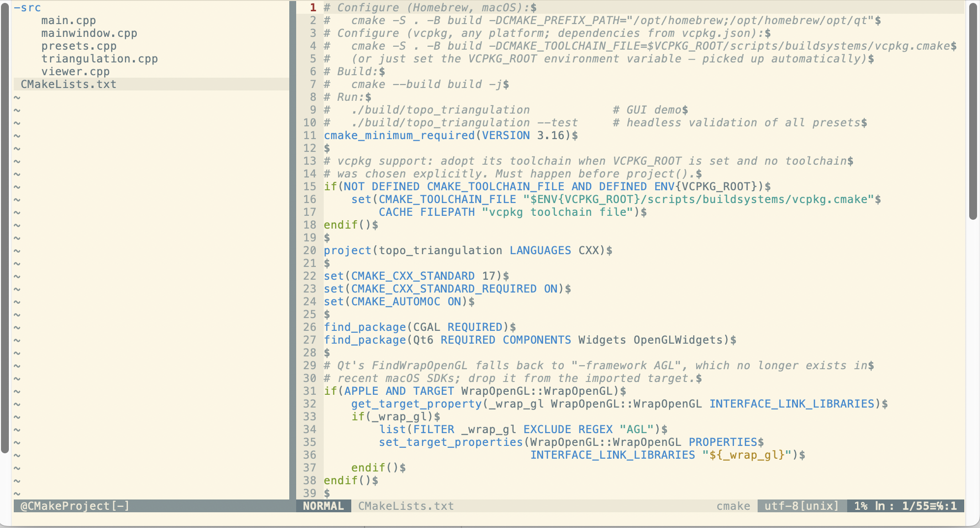Click the left window vertical scrollbar thumb
The height and width of the screenshot is (528, 980).
tap(5, 227)
